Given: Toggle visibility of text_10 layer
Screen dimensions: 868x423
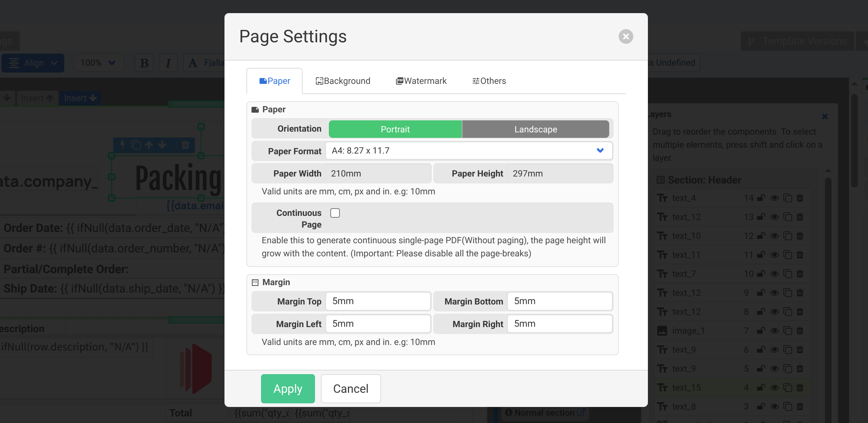Looking at the screenshot, I should point(775,236).
